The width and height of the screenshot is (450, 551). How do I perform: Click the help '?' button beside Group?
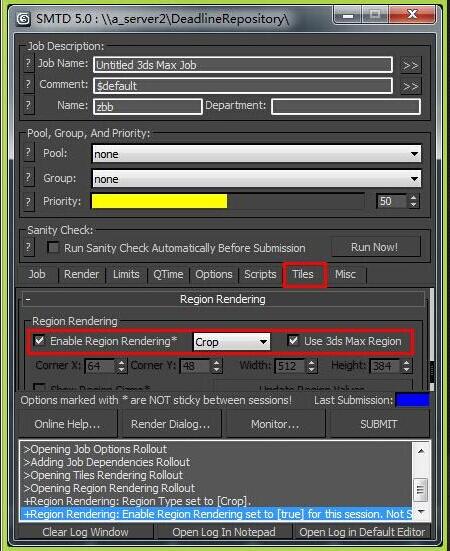point(28,177)
